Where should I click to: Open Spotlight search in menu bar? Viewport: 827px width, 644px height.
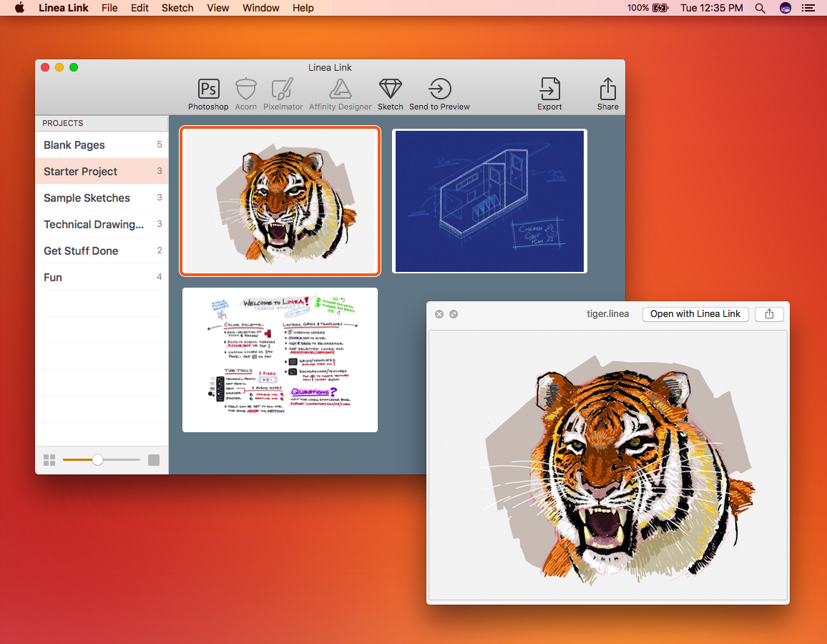[760, 8]
